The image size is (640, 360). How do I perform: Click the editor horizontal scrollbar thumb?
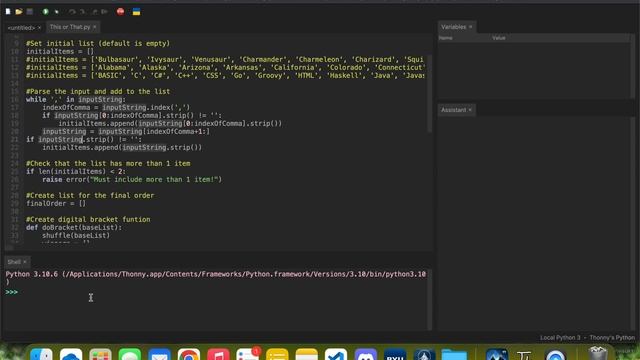[x=9, y=247]
